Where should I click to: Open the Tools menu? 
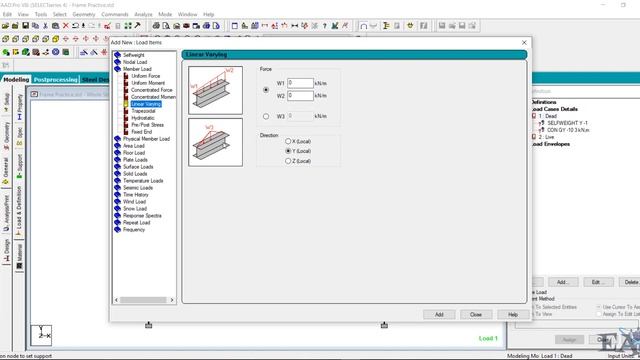click(x=41, y=14)
